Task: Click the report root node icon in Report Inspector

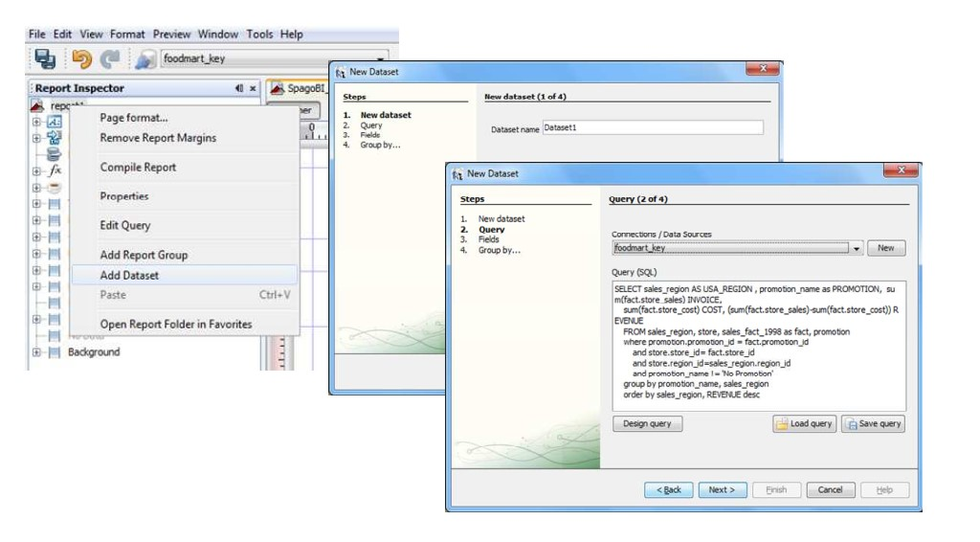Action: coord(37,105)
